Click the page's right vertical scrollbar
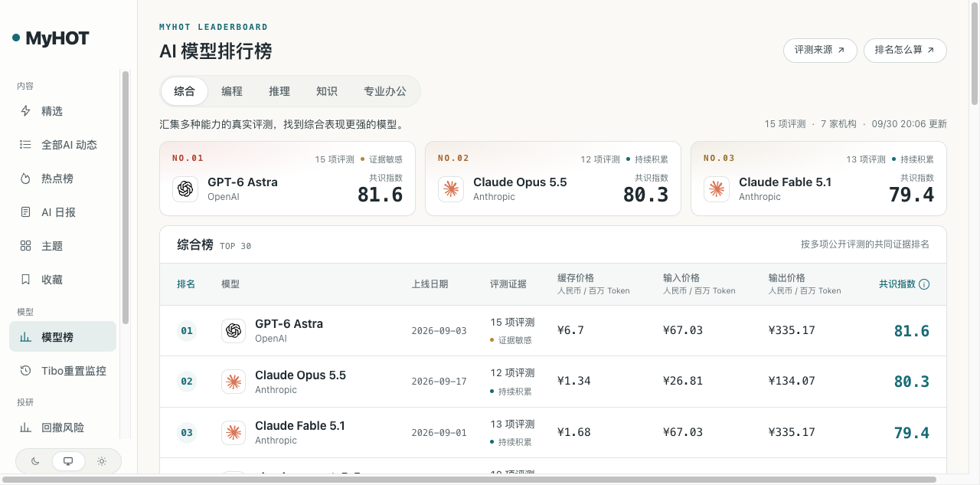980x485 pixels. (975, 54)
